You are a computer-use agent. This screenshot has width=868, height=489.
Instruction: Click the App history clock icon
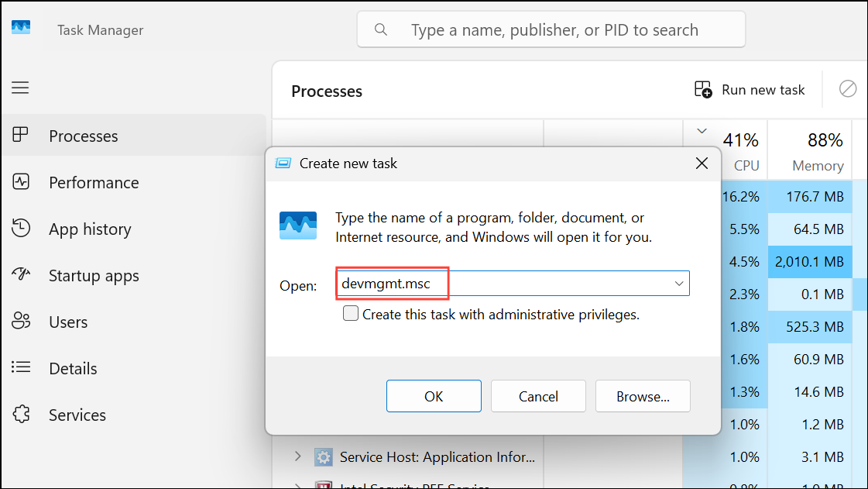[21, 228]
